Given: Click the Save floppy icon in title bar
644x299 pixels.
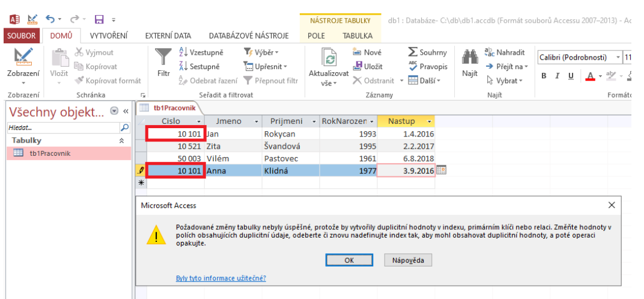Looking at the screenshot, I should pos(99,19).
